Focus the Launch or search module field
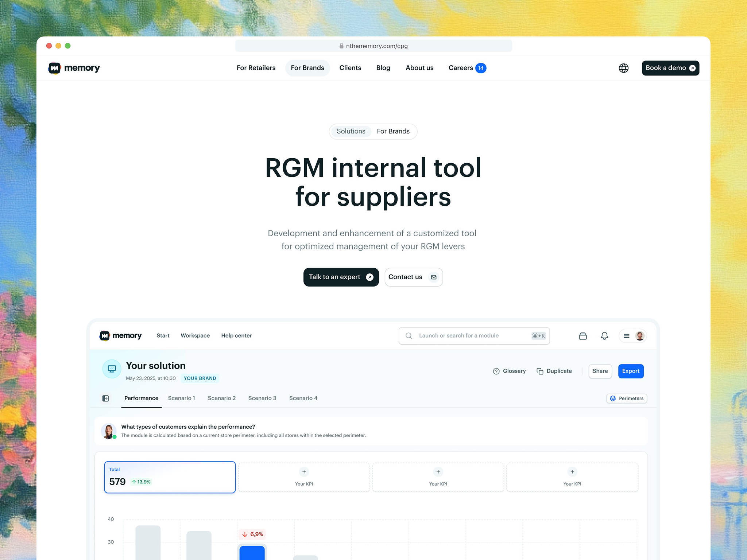This screenshot has width=747, height=560. point(474,336)
